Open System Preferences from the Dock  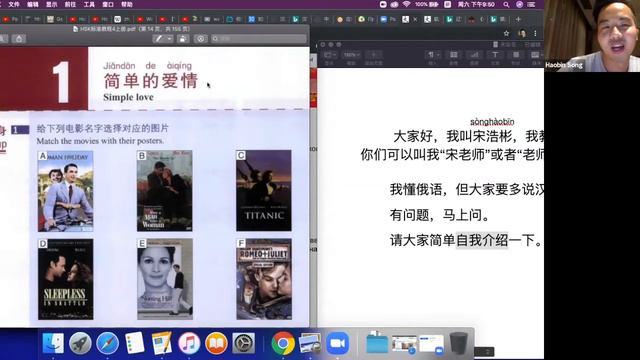[244, 343]
